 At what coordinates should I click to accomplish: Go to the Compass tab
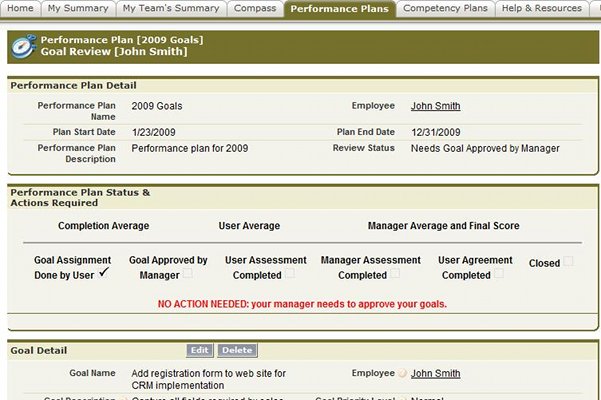(x=255, y=8)
